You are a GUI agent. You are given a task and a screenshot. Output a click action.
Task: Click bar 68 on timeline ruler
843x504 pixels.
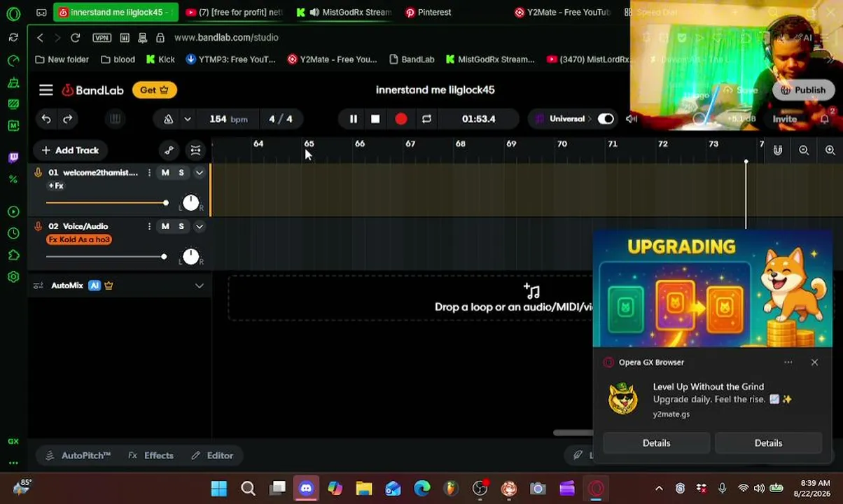[460, 144]
